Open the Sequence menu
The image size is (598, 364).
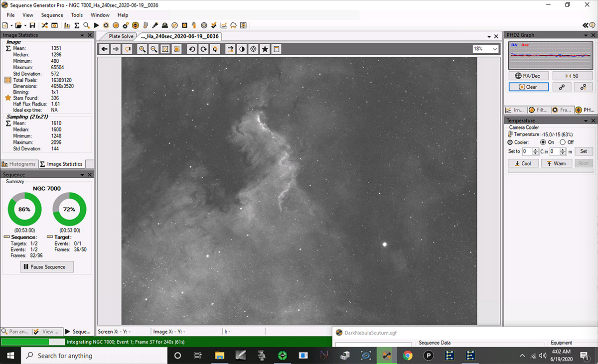[52, 15]
